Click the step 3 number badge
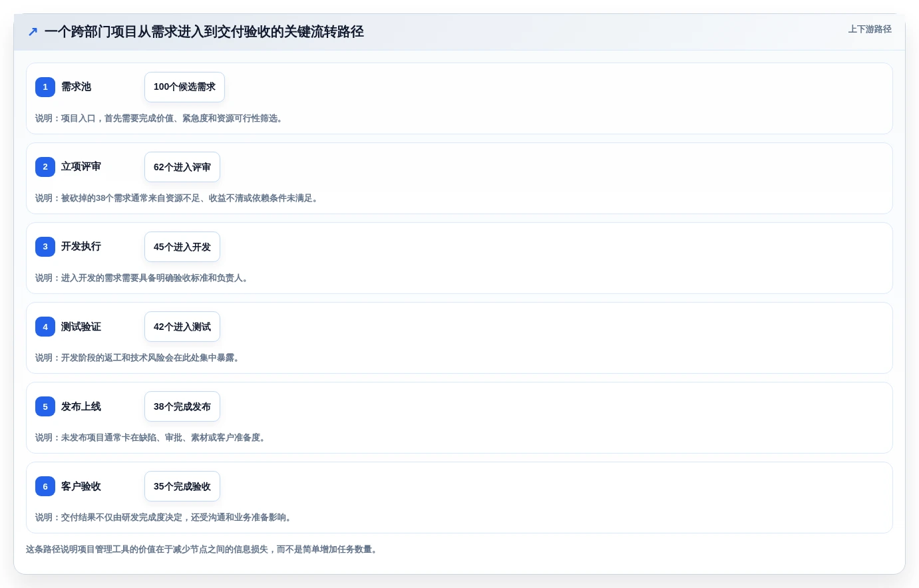919x588 pixels. coord(45,247)
